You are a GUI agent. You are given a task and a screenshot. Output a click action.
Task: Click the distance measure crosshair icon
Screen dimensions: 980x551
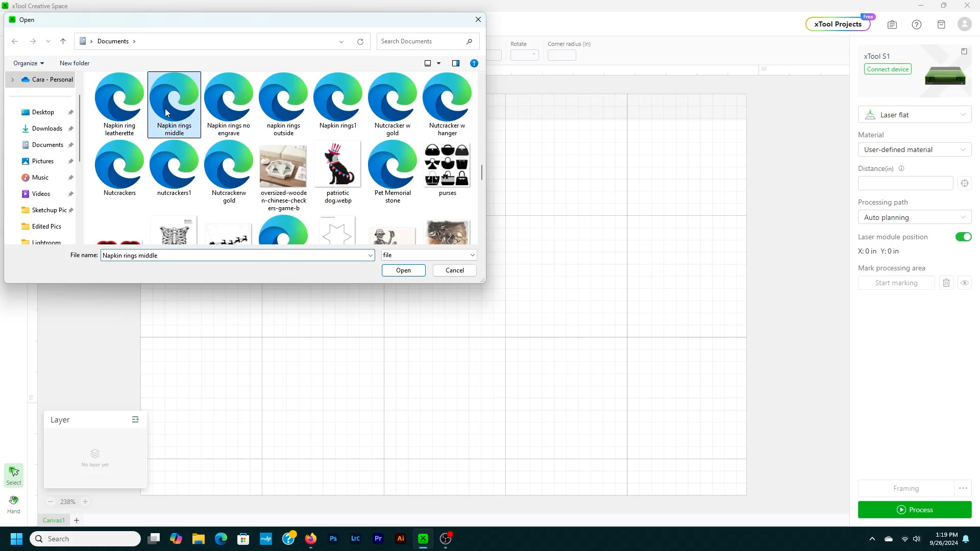tap(965, 183)
